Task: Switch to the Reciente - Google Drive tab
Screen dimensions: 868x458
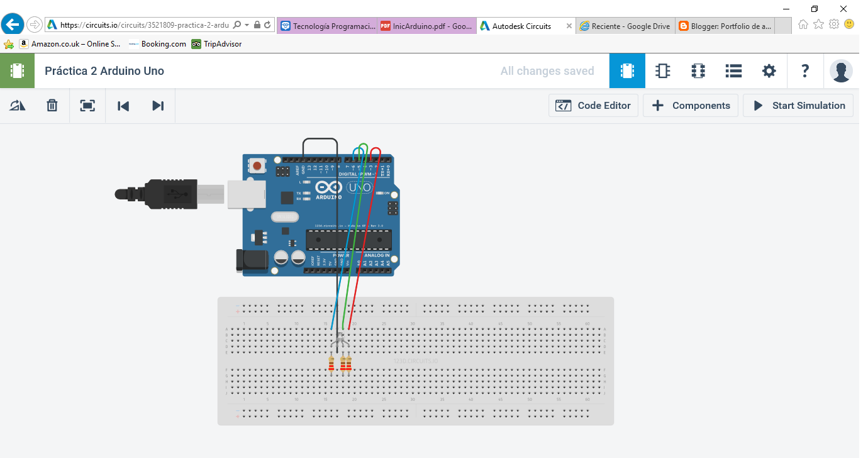Action: pyautogui.click(x=625, y=26)
